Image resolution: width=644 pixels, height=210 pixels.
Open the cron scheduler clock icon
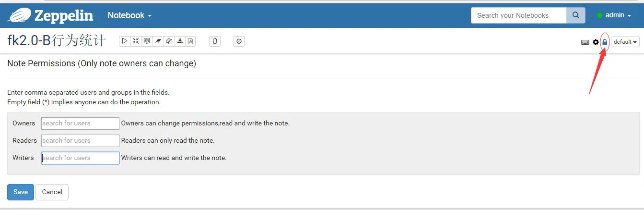(x=239, y=41)
